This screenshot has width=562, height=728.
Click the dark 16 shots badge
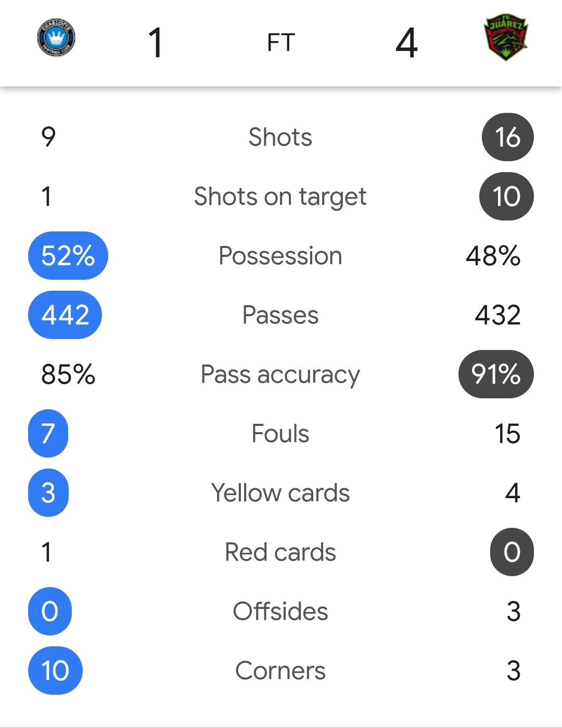[x=508, y=137]
